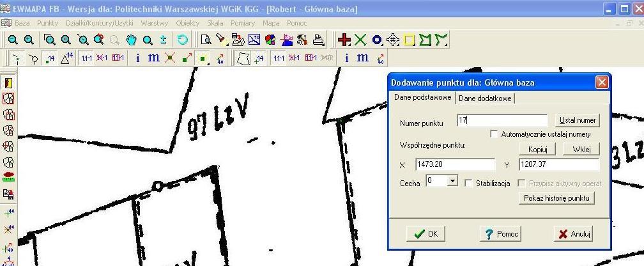Select the yellow square tool
644x266 pixels.
click(x=409, y=40)
